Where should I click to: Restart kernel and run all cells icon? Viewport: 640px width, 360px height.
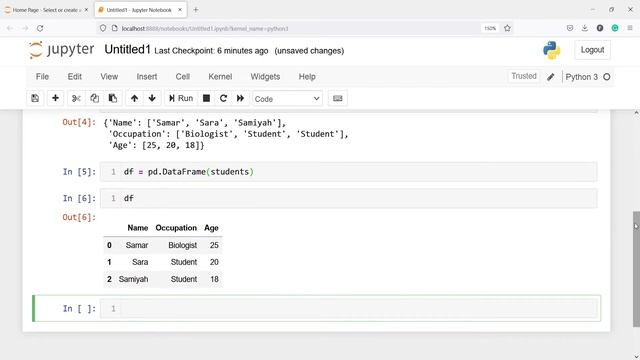tap(240, 98)
